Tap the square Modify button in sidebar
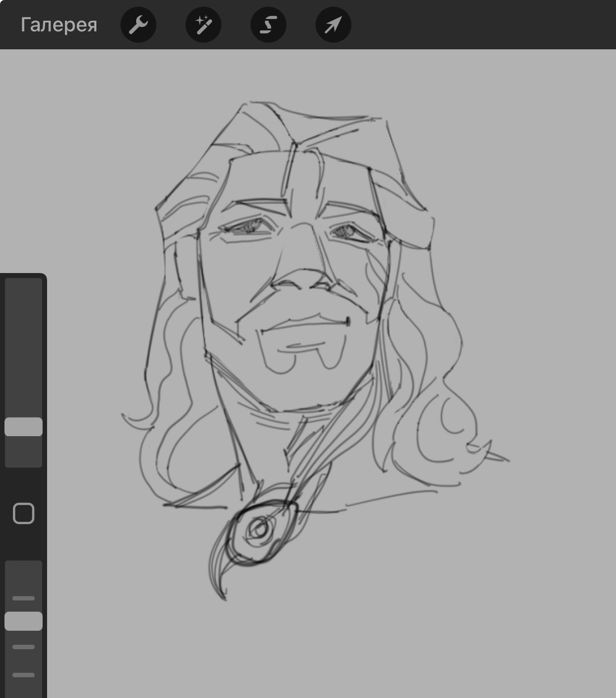Image resolution: width=616 pixels, height=698 pixels. click(24, 514)
